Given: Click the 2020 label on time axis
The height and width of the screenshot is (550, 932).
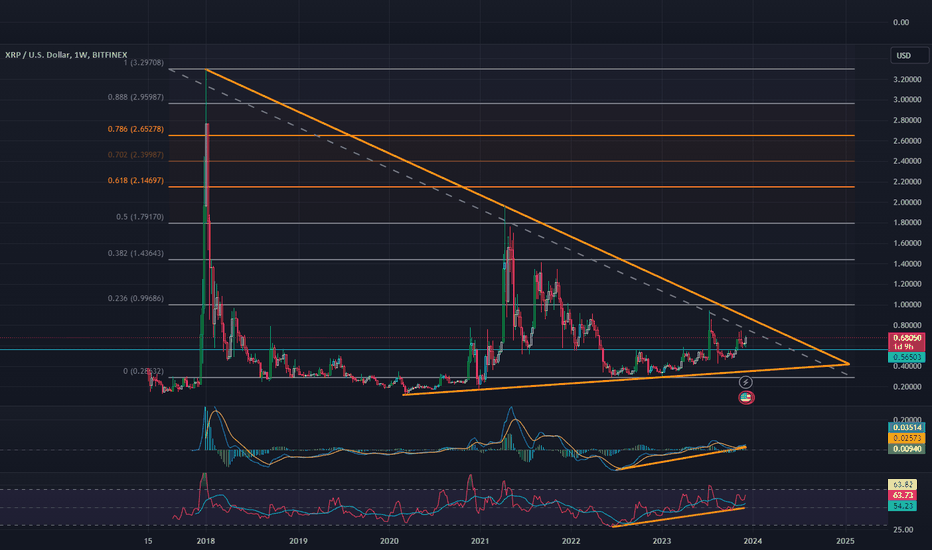Looking at the screenshot, I should click(389, 541).
